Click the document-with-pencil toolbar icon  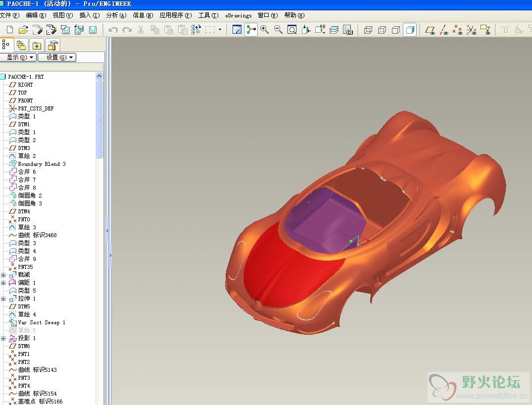[51, 30]
